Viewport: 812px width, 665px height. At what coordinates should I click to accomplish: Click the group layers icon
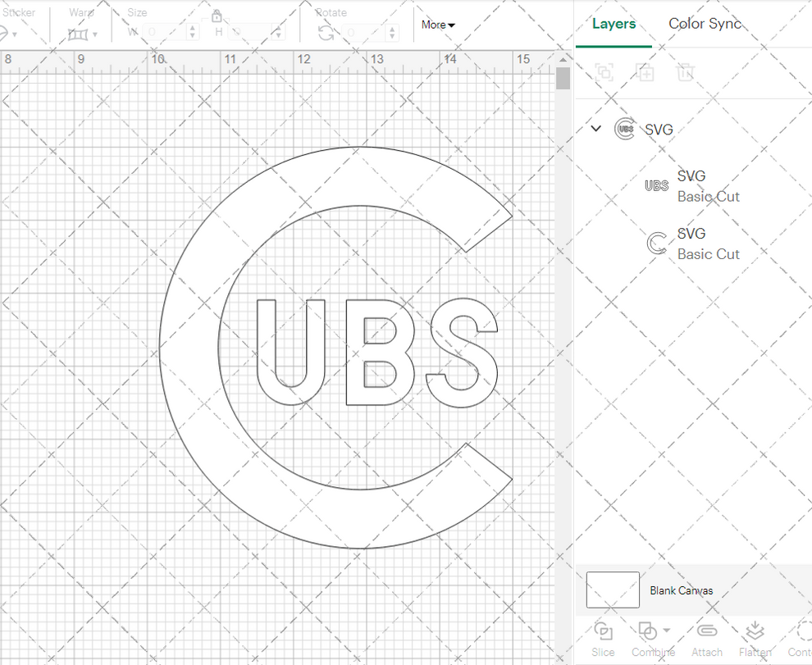click(604, 72)
